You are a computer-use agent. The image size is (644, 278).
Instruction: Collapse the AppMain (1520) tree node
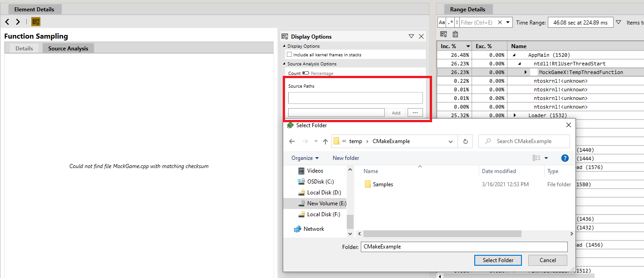(x=514, y=55)
